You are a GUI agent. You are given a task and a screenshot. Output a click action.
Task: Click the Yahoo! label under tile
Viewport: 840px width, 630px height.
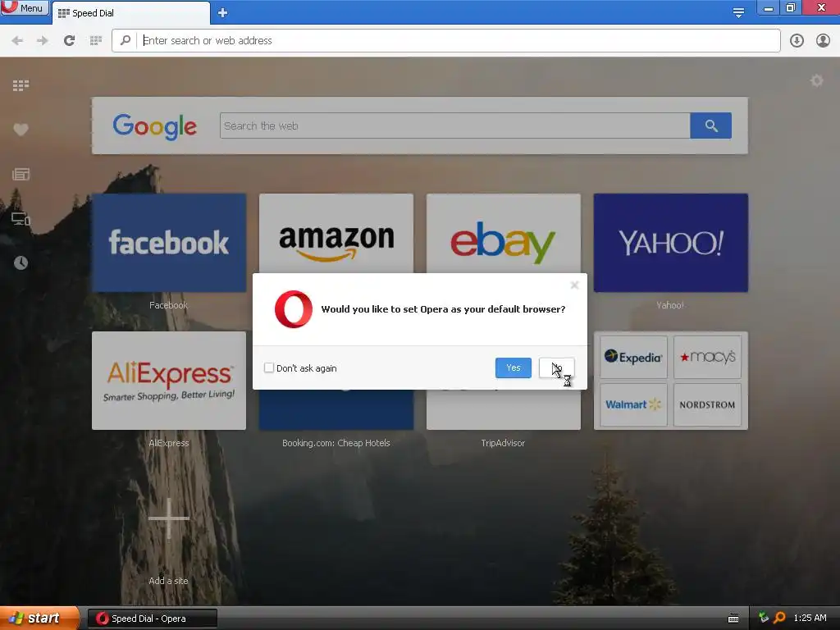click(670, 305)
